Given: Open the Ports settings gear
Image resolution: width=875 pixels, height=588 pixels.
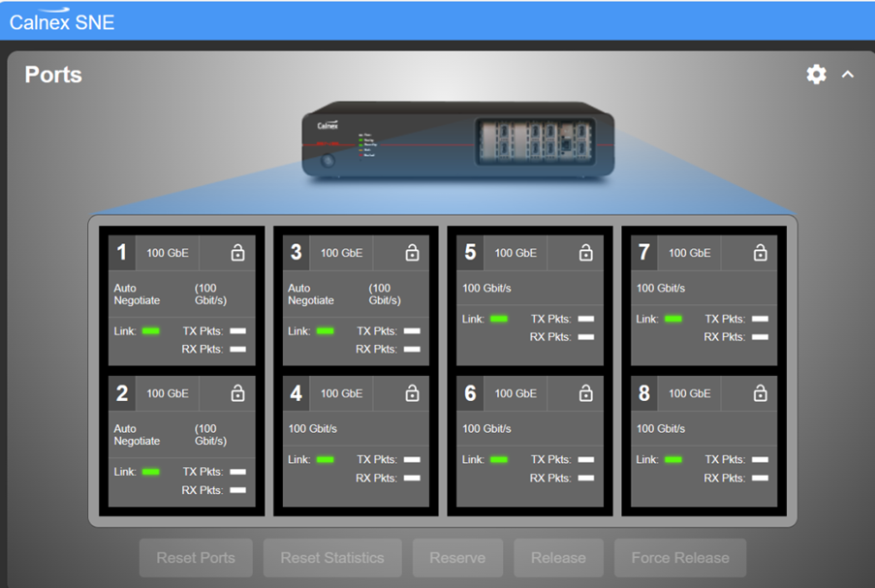Looking at the screenshot, I should 816,75.
